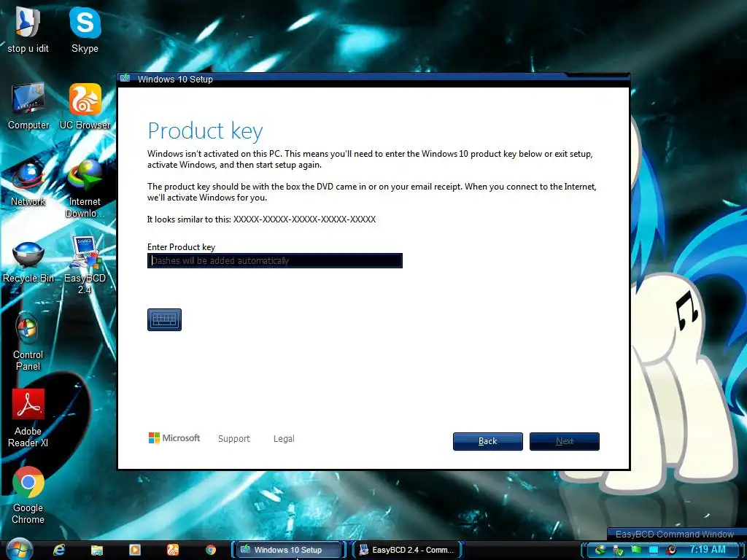This screenshot has width=747, height=560.
Task: Launch UC Browser from the taskbar
Action: pos(173,550)
